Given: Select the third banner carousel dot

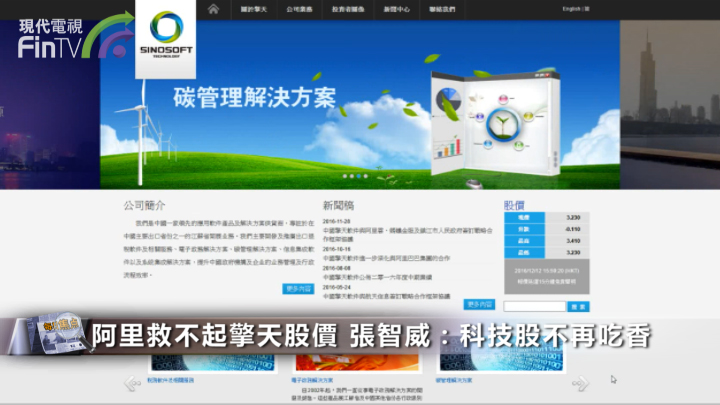Looking at the screenshot, I should click(x=359, y=176).
